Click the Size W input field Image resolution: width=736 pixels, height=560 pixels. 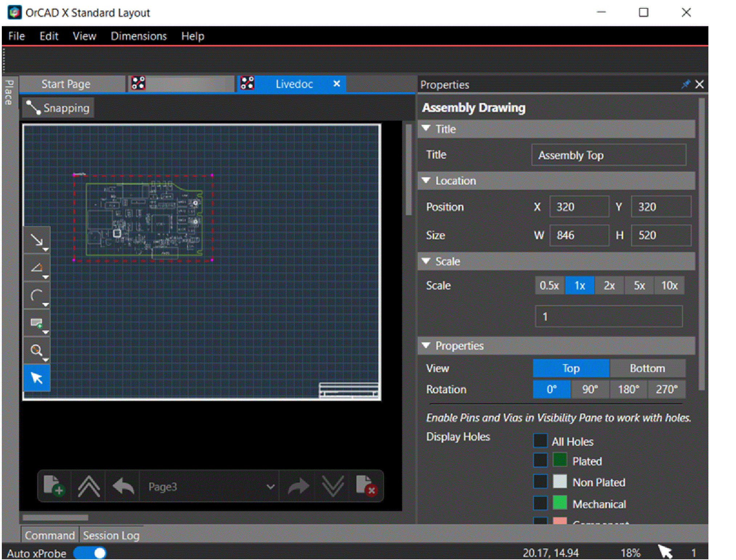[579, 235]
